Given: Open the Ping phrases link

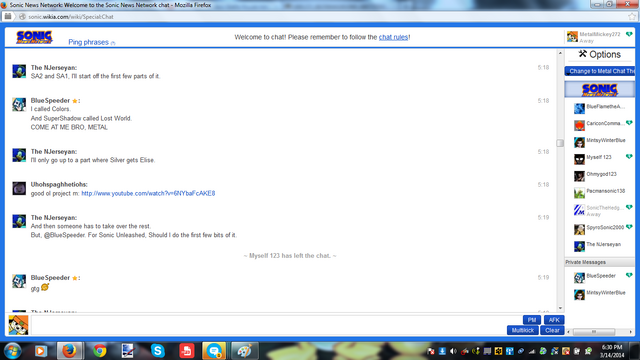Looking at the screenshot, I should click(88, 42).
